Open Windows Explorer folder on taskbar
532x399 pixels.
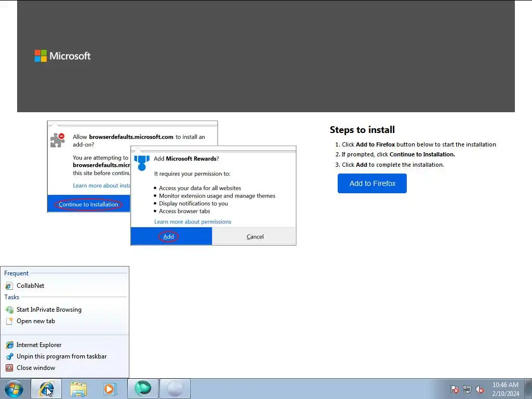coord(78,389)
